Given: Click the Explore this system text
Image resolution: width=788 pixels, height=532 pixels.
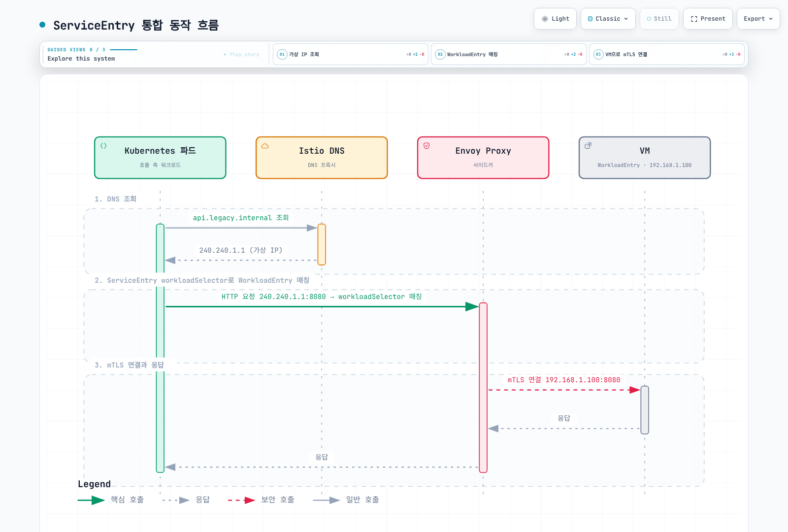Looking at the screenshot, I should 81,59.
